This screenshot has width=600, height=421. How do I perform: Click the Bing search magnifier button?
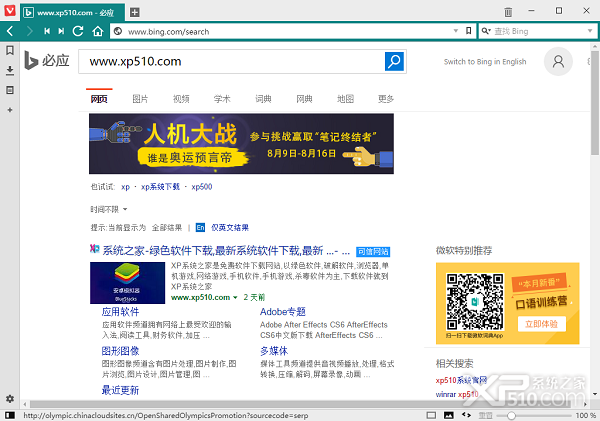[394, 61]
